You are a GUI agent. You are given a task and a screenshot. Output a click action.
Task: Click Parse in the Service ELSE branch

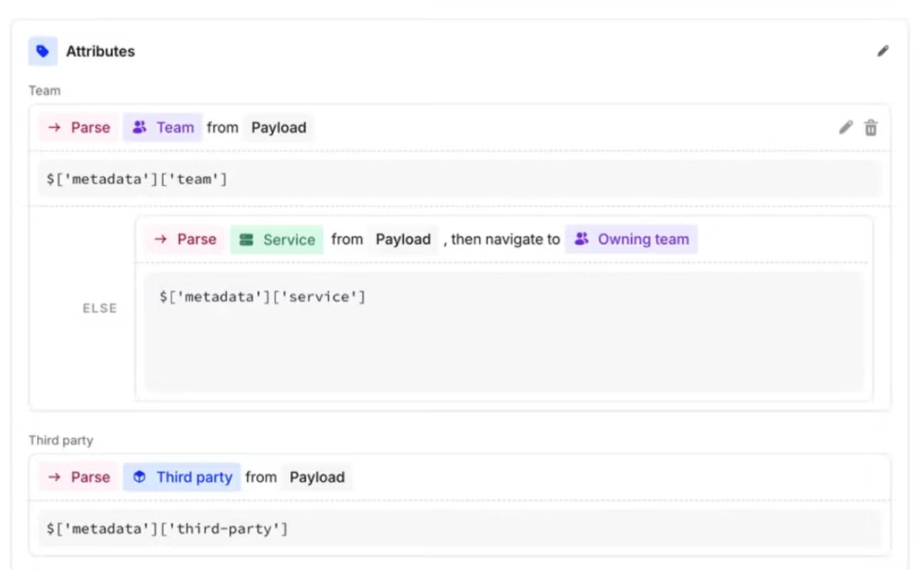tap(196, 239)
